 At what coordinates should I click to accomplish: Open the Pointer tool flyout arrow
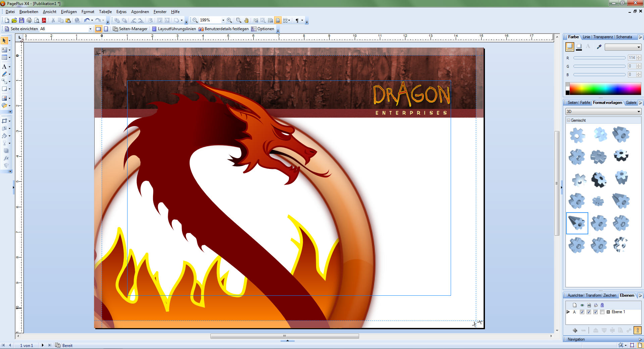click(x=9, y=41)
